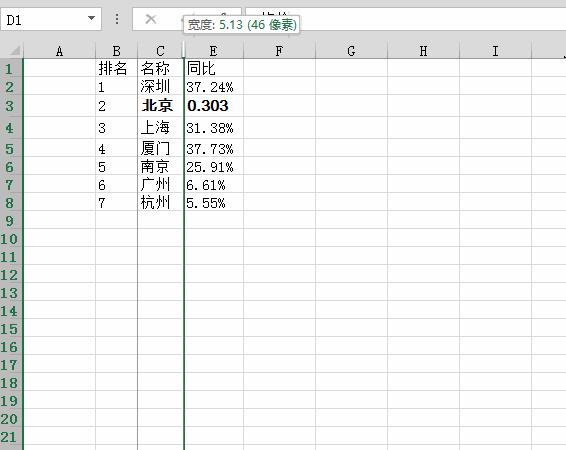Select row 15 header
Viewport: 566px width, 450px height.
point(11,328)
